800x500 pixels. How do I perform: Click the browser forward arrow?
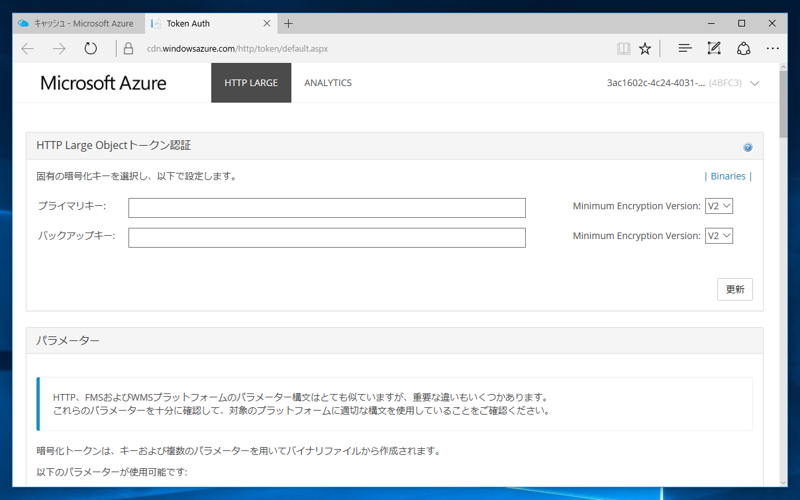pos(59,48)
